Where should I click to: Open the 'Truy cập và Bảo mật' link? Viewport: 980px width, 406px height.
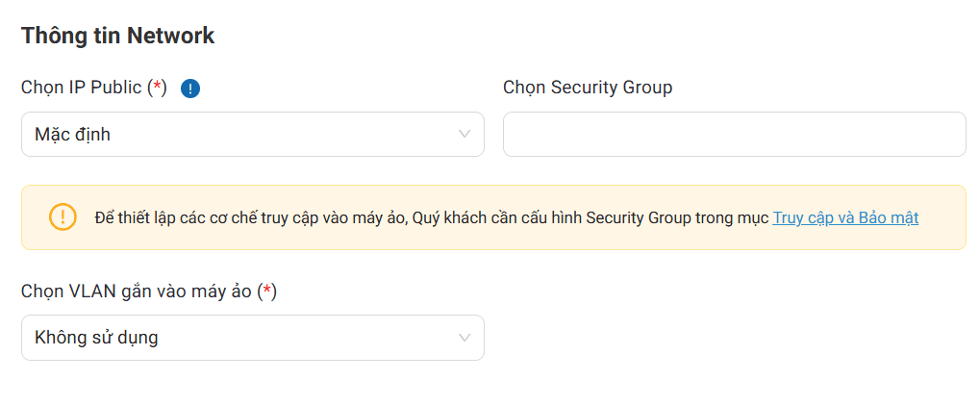[x=845, y=217]
